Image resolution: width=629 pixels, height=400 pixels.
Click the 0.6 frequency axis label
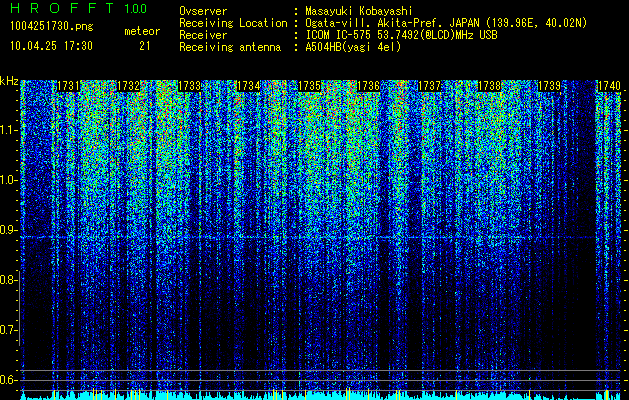pos(8,380)
